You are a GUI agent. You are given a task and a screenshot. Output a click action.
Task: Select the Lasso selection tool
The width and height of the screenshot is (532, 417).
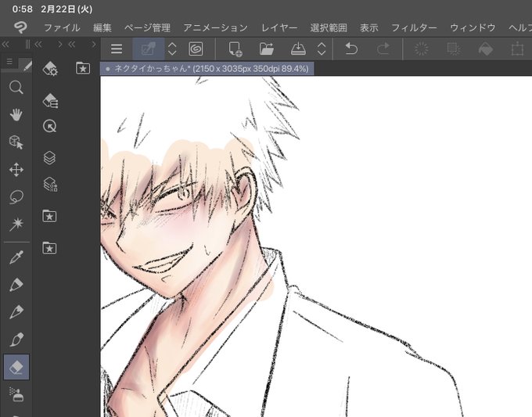click(x=16, y=197)
